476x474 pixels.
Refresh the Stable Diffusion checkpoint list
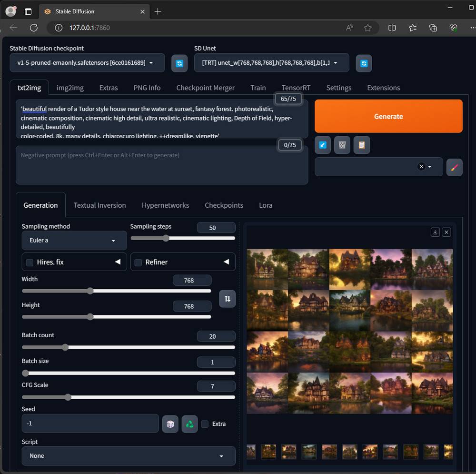179,63
